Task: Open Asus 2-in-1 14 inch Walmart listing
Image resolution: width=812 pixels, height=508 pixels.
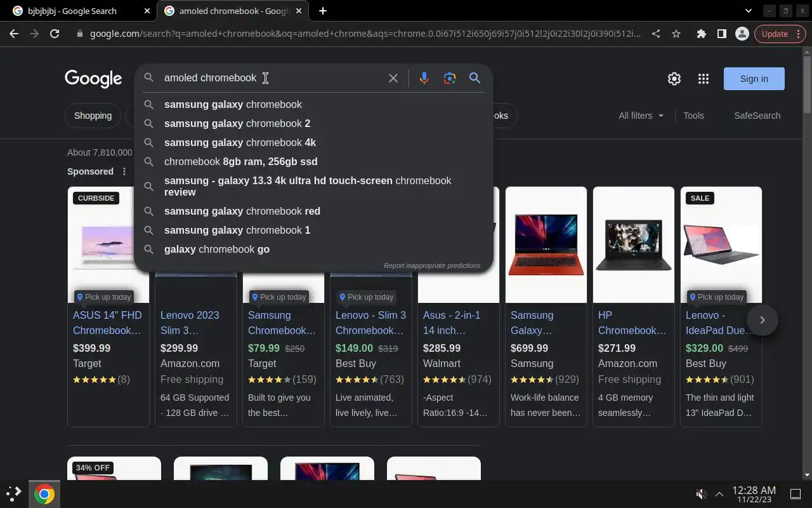Action: point(452,323)
